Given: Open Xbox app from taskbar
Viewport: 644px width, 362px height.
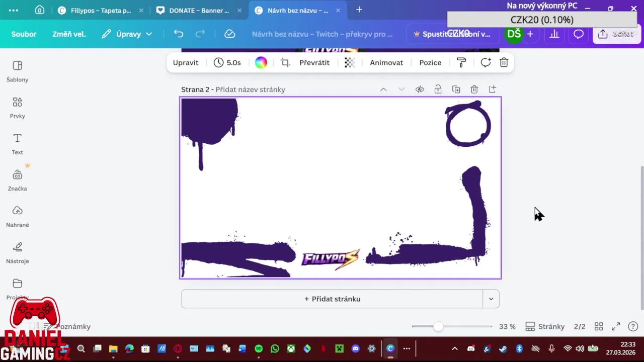Looking at the screenshot, I should tap(291, 348).
